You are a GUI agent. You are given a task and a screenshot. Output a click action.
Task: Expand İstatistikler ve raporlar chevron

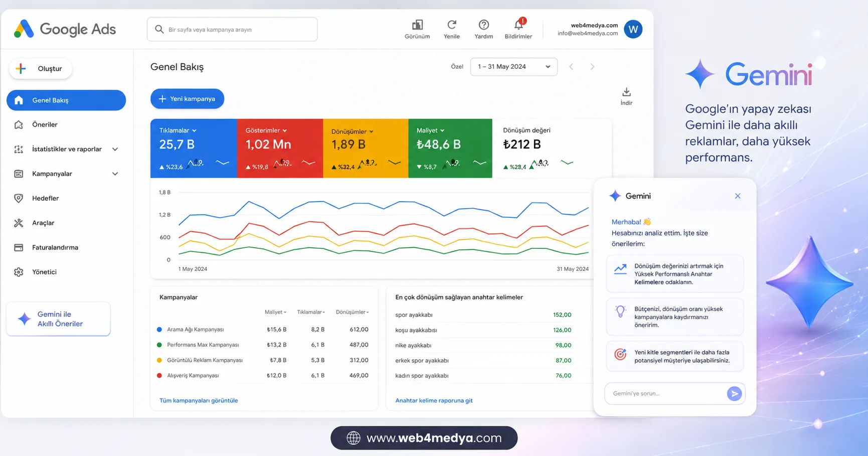point(115,149)
